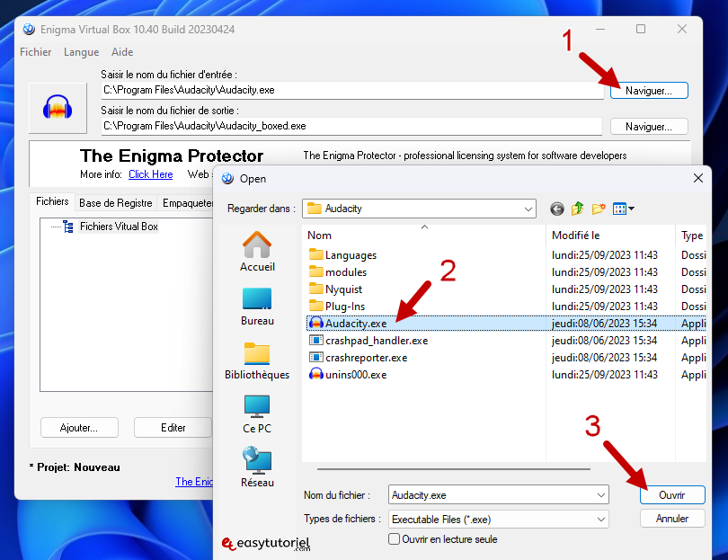Go up one folder level icon
Viewport: 728px width, 560px height.
pos(577,209)
